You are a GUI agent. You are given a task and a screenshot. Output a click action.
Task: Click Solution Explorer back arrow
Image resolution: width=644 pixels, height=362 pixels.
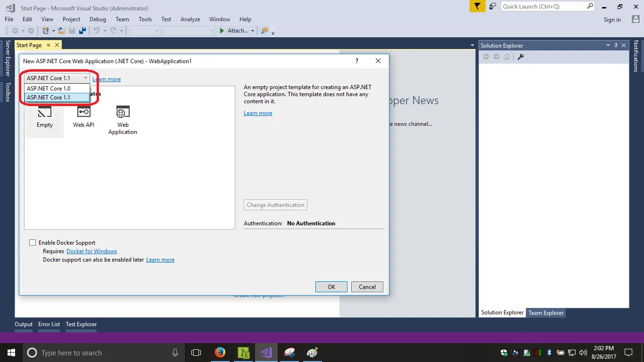pos(486,57)
